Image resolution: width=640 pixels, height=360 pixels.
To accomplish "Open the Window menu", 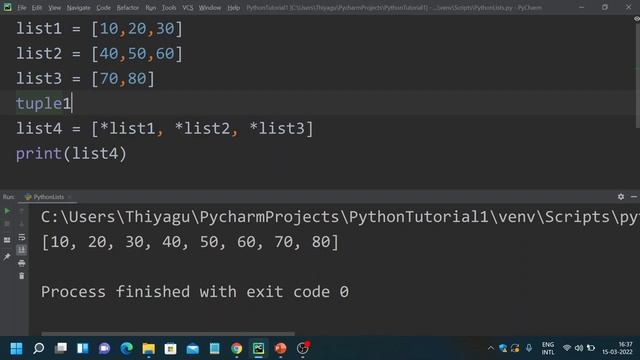I will click(210, 8).
